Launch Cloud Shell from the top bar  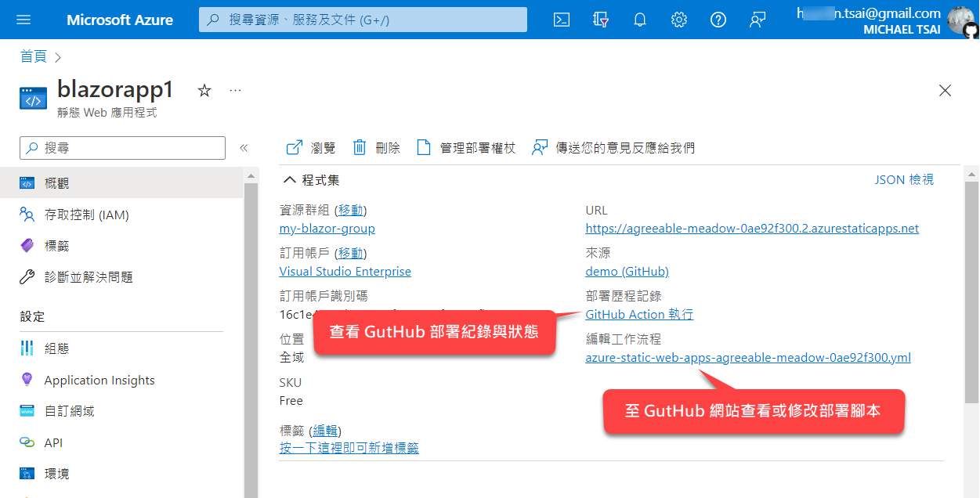(x=562, y=20)
